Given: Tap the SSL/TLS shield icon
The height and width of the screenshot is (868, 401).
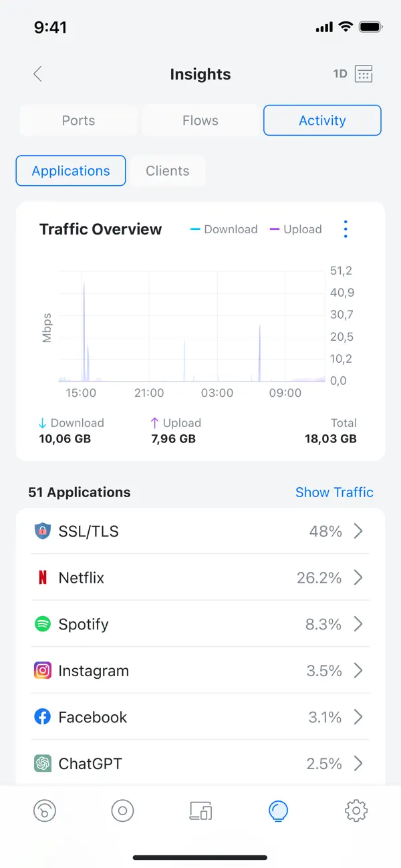Looking at the screenshot, I should coord(41,531).
